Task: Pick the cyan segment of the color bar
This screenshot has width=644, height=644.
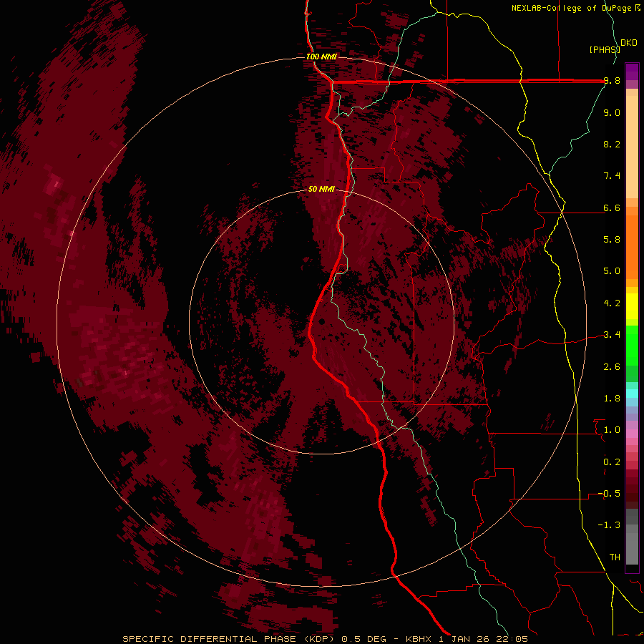Action: click(632, 393)
